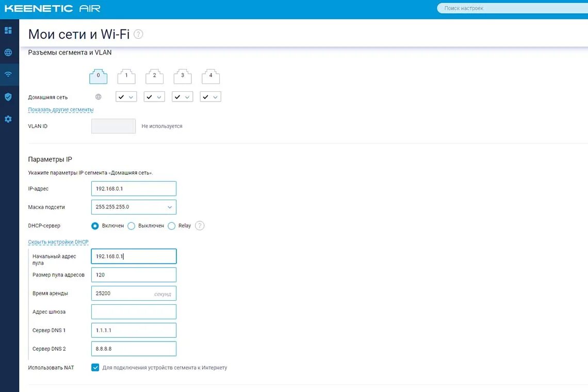
Task: Toggle the Использовать NAT checkbox
Action: tap(95, 367)
